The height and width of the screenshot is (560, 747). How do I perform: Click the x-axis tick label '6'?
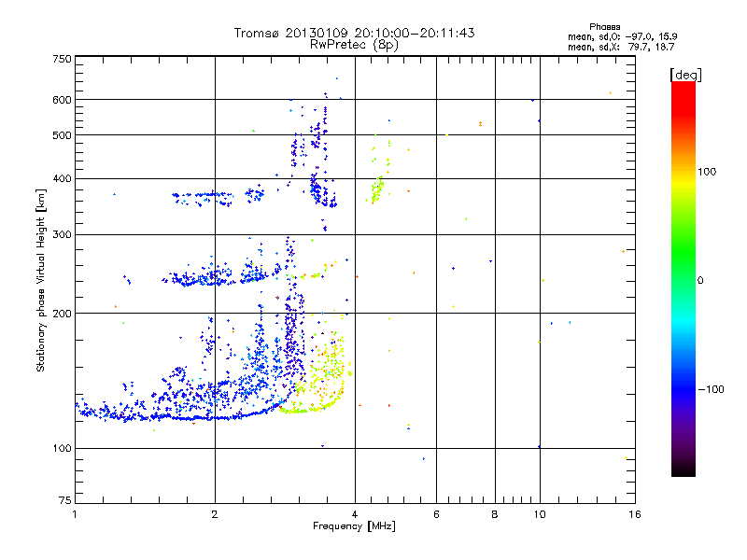(x=436, y=514)
